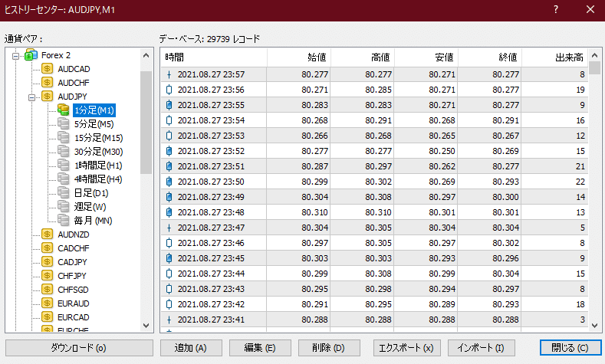This screenshot has width=605, height=364.
Task: Click the 閉じる (C) button
Action: click(x=570, y=348)
